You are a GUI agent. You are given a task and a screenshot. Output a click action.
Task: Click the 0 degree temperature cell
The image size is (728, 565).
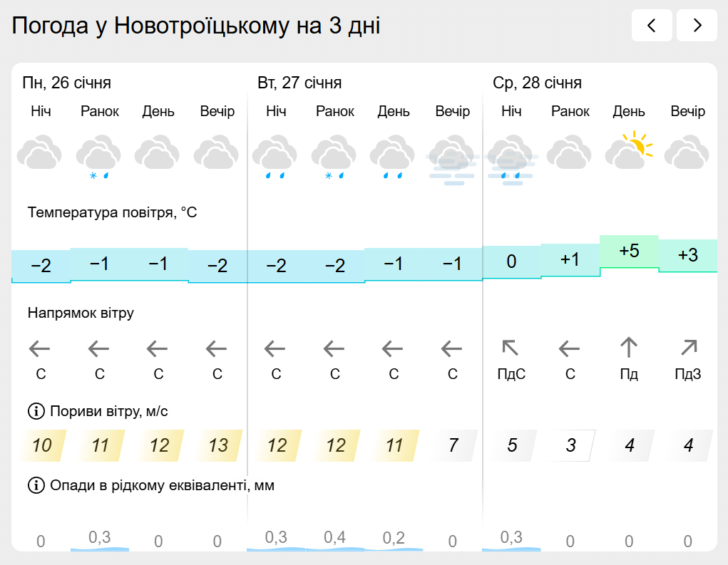tap(511, 262)
